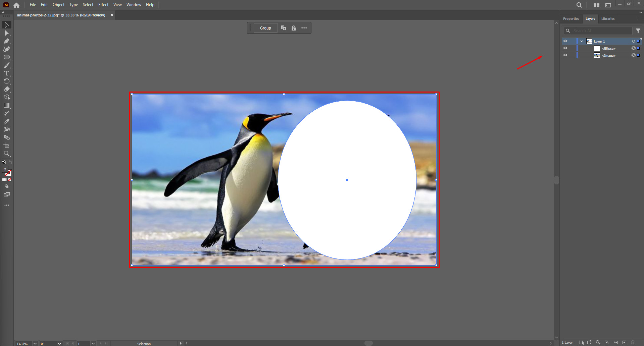The width and height of the screenshot is (644, 346).
Task: Open the zoom percentage dropdown
Action: (35, 344)
